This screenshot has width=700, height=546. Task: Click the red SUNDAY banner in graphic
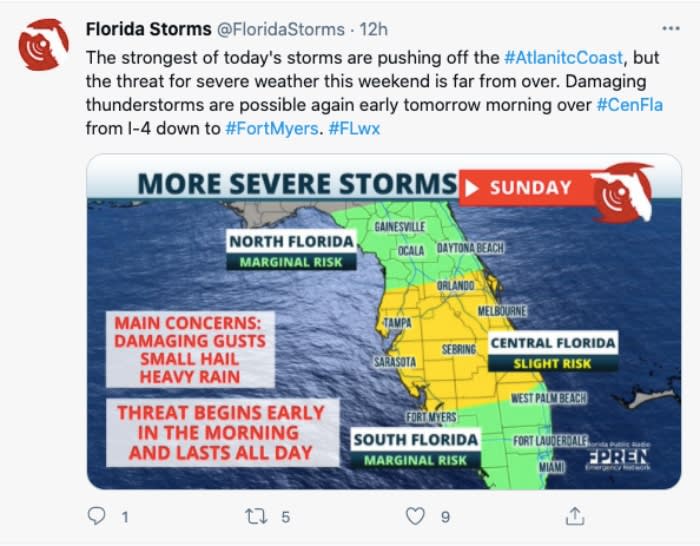click(x=521, y=187)
